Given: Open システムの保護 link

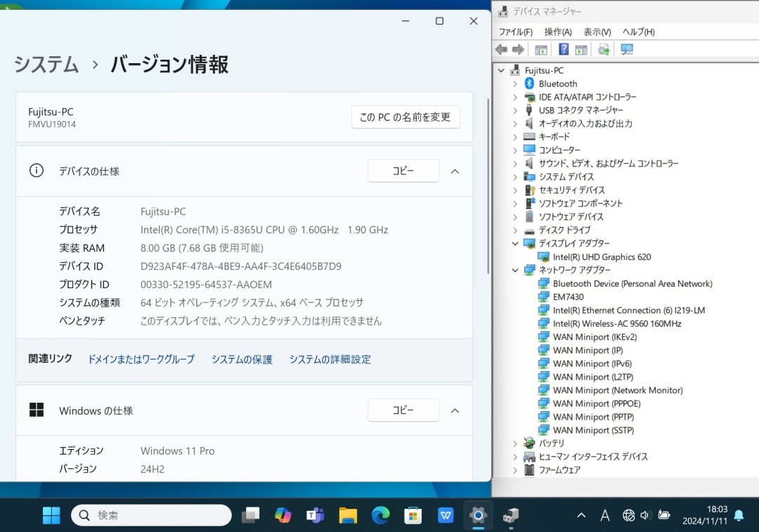Looking at the screenshot, I should (242, 359).
